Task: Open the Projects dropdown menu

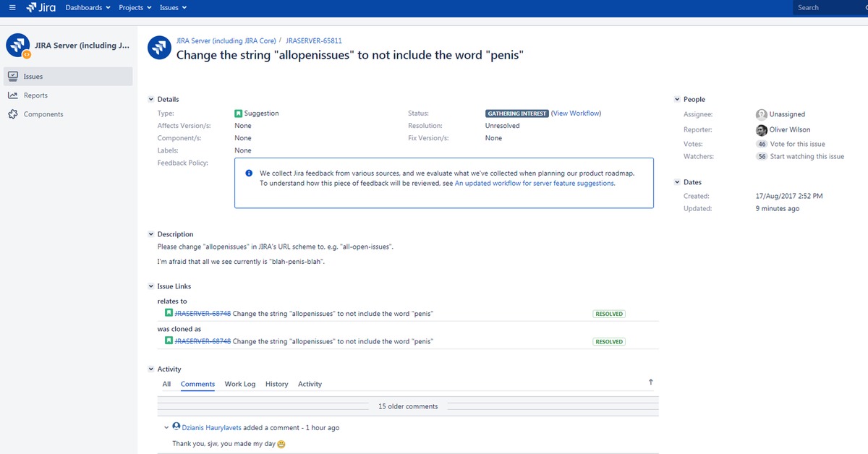Action: tap(135, 8)
